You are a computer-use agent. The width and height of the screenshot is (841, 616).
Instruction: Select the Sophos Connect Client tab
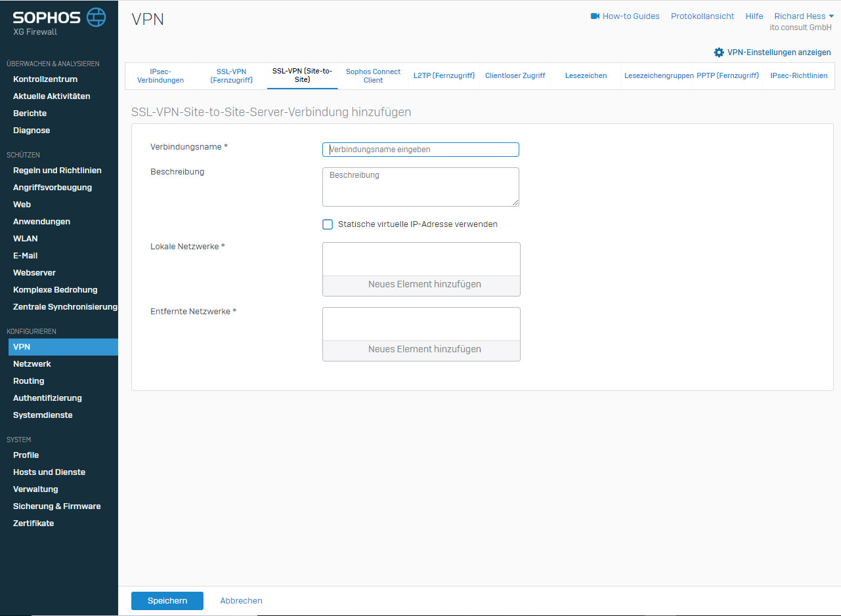coord(373,76)
